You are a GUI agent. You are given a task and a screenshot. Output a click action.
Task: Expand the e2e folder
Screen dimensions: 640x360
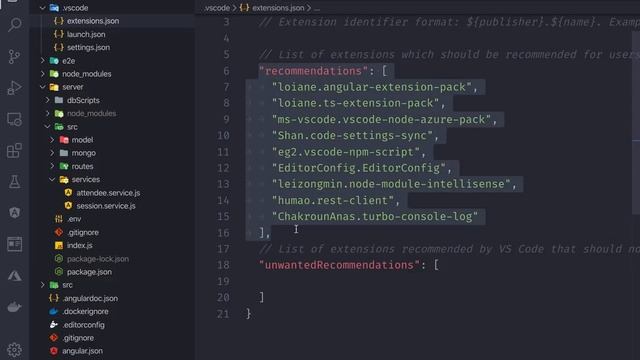(42, 61)
